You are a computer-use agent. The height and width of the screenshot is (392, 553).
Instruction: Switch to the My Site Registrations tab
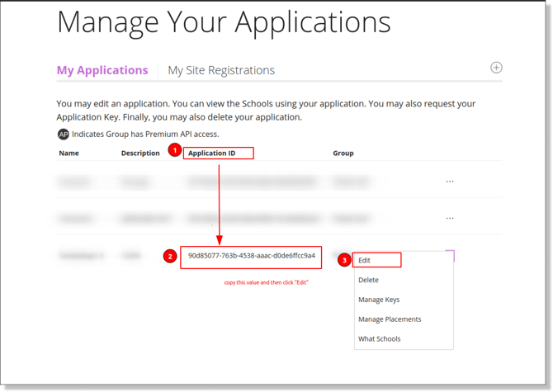[221, 70]
